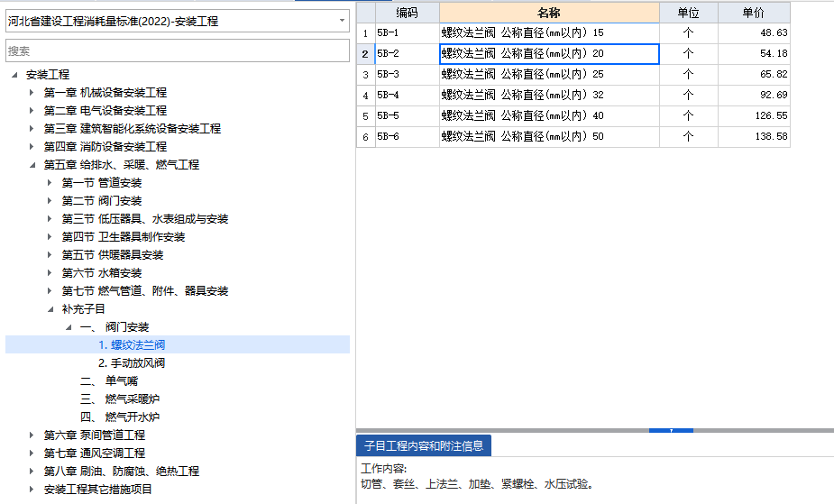Click the 搜索 search input field
This screenshot has width=834, height=504.
click(177, 51)
